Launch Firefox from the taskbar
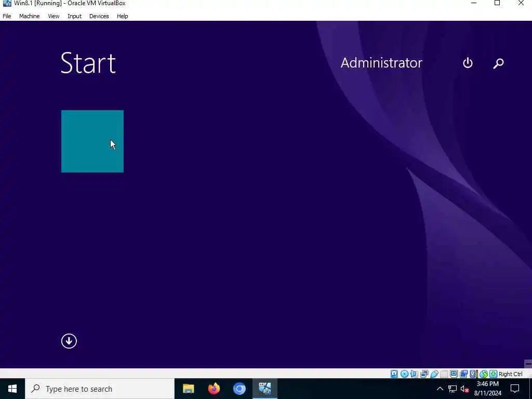The image size is (532, 399). click(214, 389)
